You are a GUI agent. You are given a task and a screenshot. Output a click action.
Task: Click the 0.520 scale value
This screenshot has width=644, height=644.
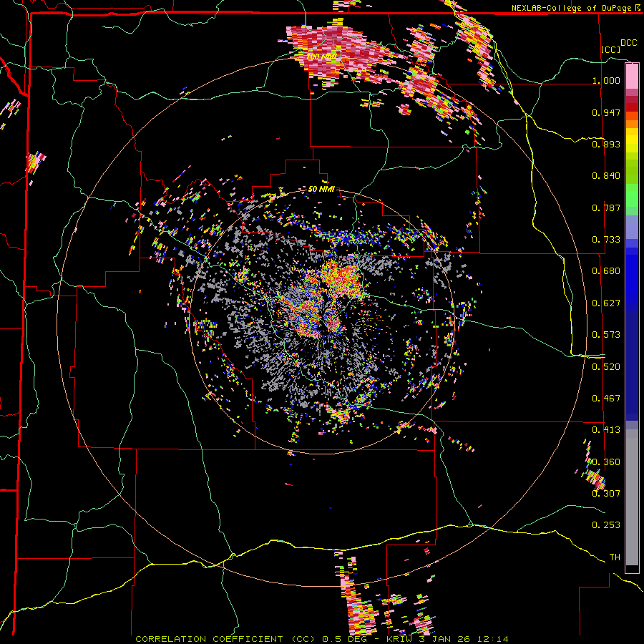point(606,367)
